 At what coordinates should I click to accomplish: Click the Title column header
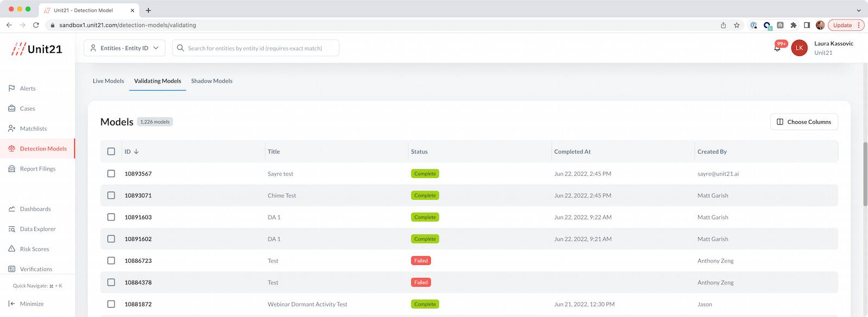pyautogui.click(x=274, y=151)
